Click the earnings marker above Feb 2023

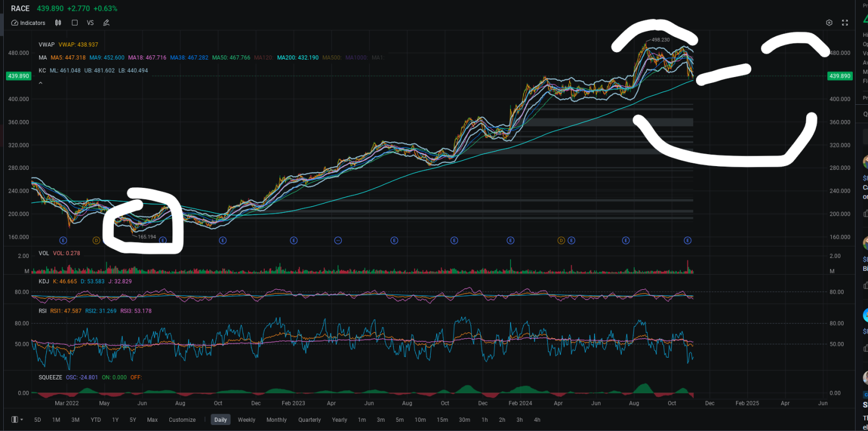(x=293, y=240)
